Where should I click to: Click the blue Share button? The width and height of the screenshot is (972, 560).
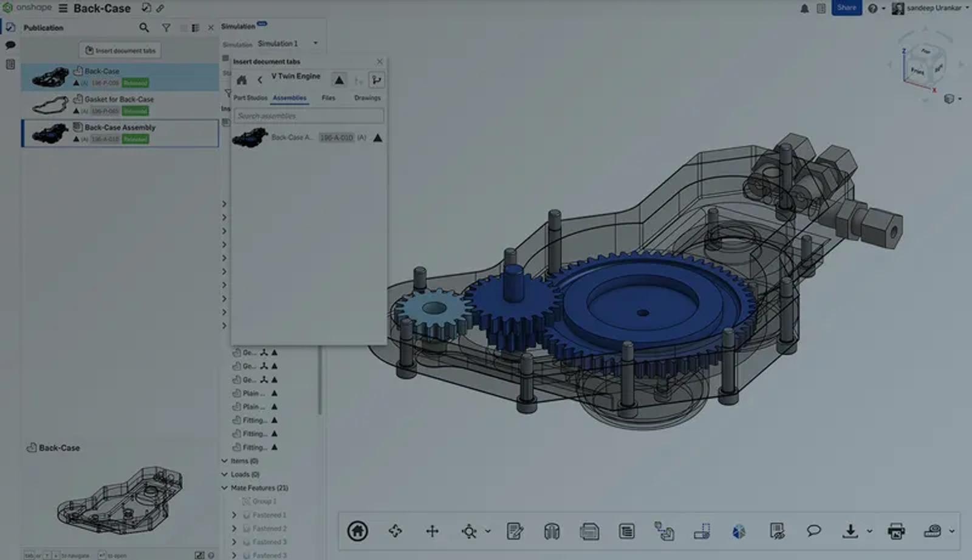pyautogui.click(x=846, y=8)
